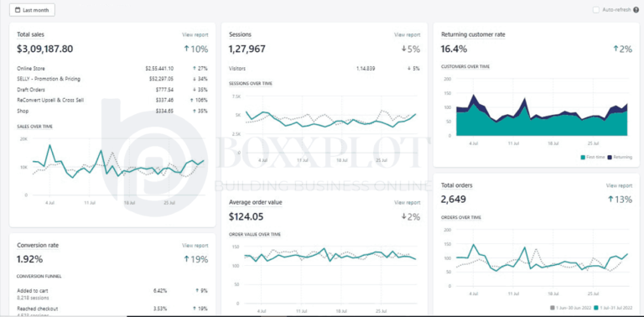Screen dimensions: 644x317
Task: Open View report for Total sales
Action: 195,35
